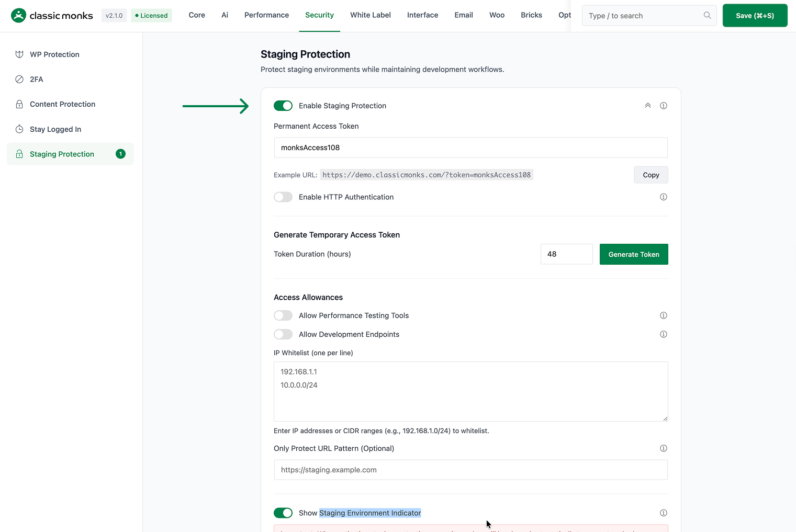Screen dimensions: 796x532
Task: Open the partially visible Opt tab
Action: (x=564, y=15)
